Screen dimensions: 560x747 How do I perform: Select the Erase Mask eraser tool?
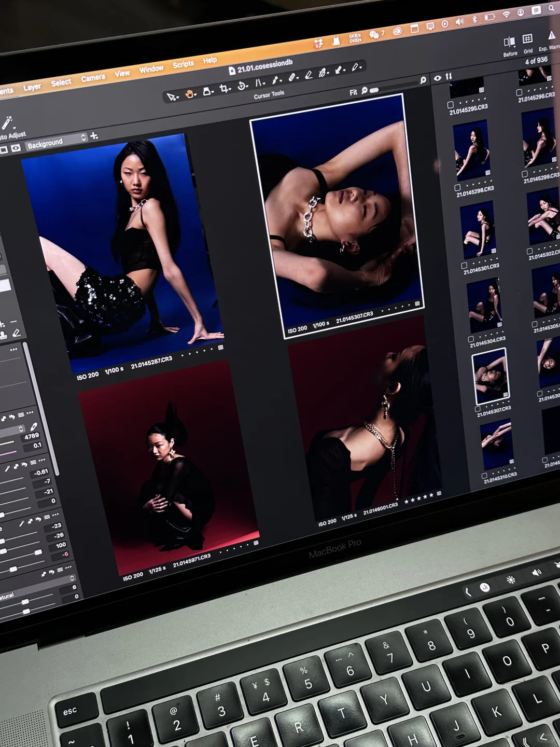[308, 75]
